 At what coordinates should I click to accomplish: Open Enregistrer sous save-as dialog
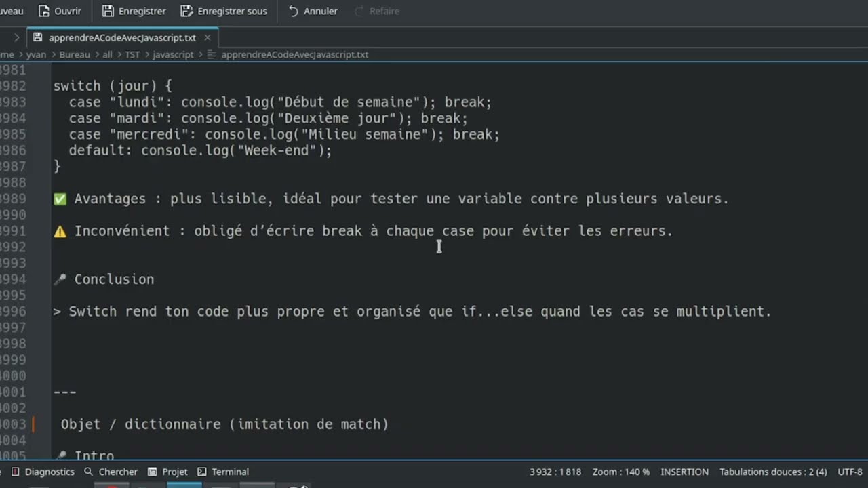pos(224,11)
